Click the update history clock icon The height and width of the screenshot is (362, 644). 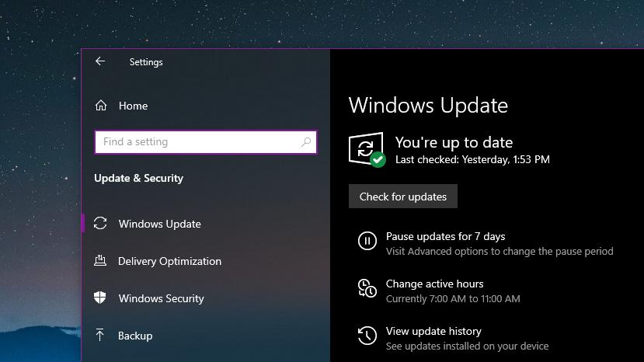pyautogui.click(x=367, y=336)
